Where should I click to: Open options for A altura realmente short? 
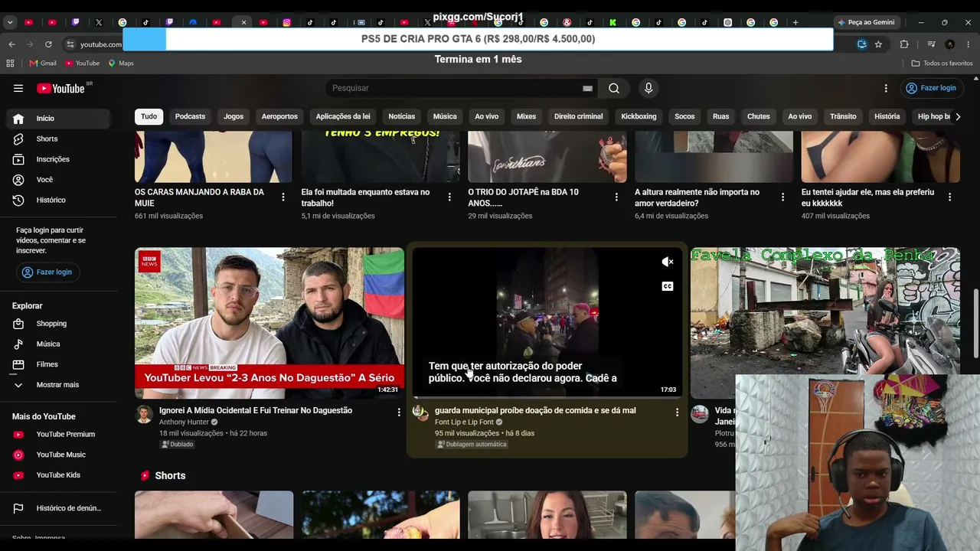(782, 197)
